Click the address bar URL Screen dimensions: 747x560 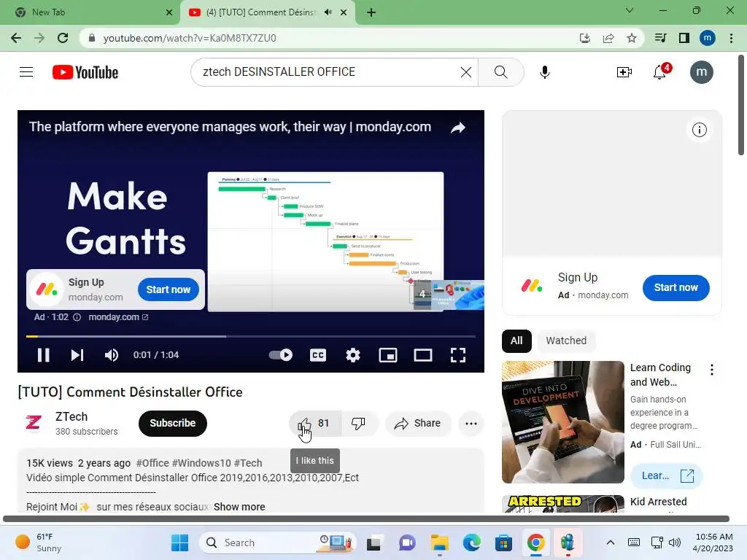click(x=190, y=38)
